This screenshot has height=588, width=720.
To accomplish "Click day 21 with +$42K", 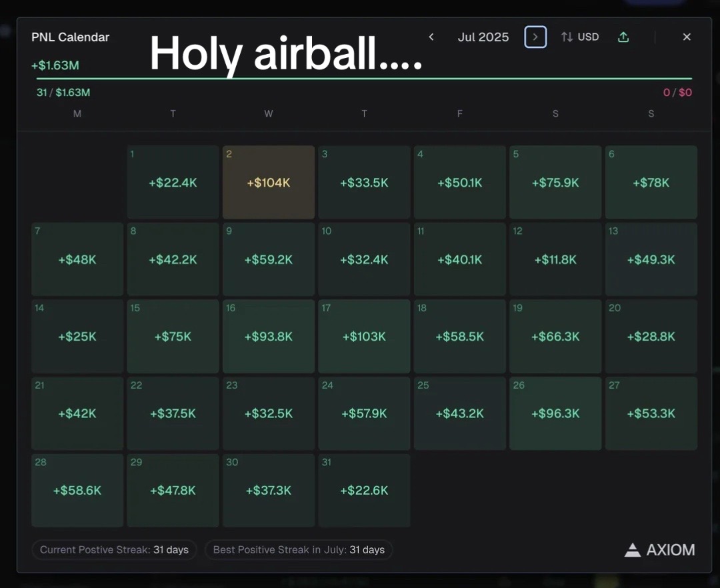I will click(x=77, y=413).
